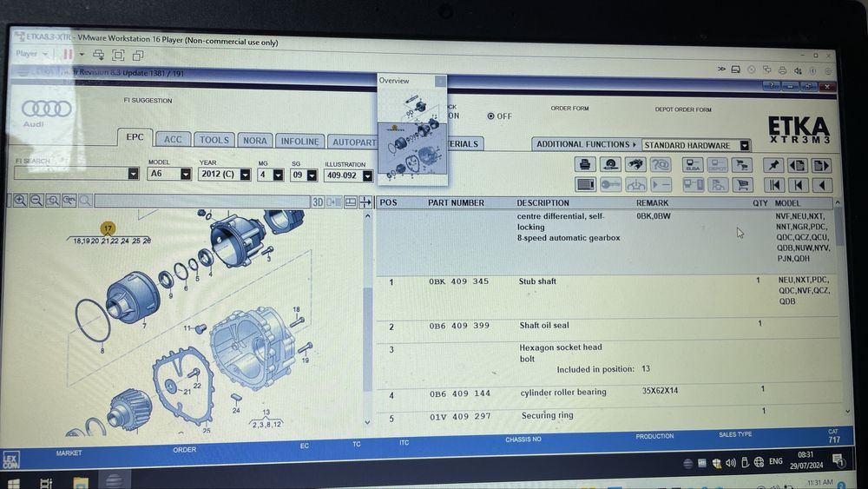
Task: Click the ORDER FORM link
Action: [x=569, y=108]
